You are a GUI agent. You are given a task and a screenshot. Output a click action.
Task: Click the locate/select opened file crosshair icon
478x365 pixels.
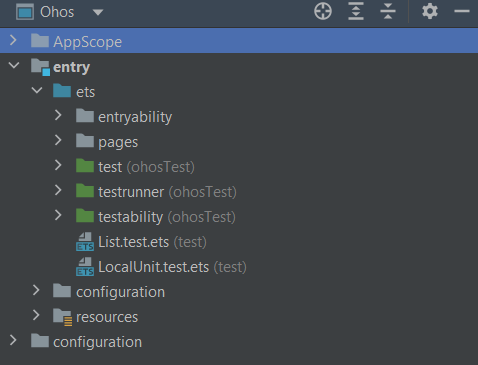click(323, 11)
